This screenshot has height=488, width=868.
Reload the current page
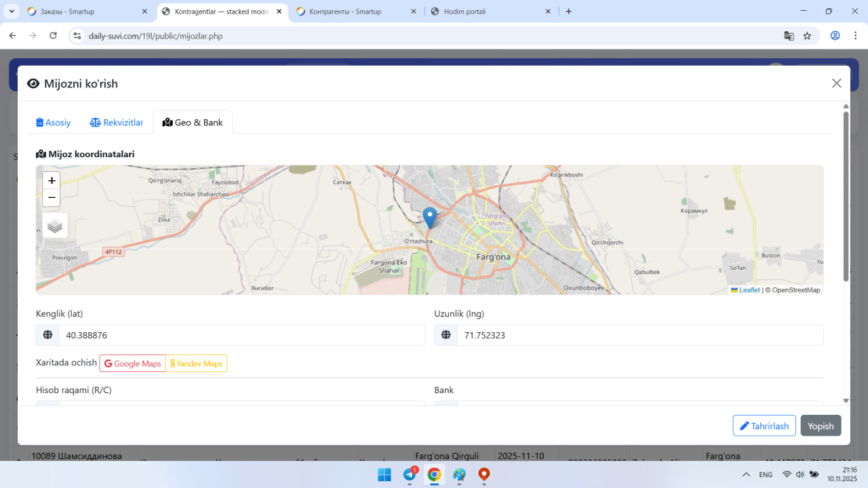coord(53,36)
